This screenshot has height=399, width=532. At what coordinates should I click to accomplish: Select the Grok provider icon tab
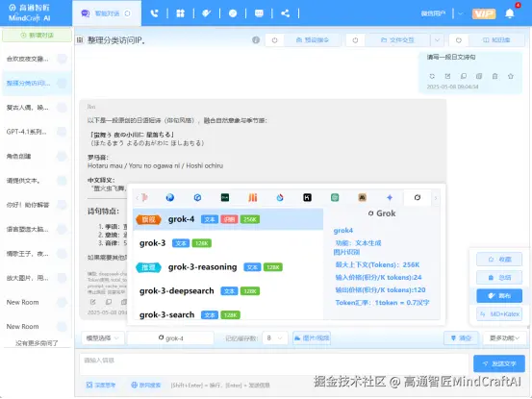418,197
